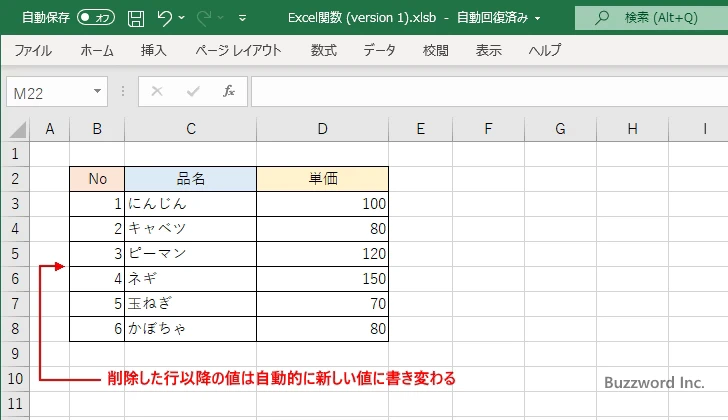Select column H header
This screenshot has width=728, height=420.
632,129
